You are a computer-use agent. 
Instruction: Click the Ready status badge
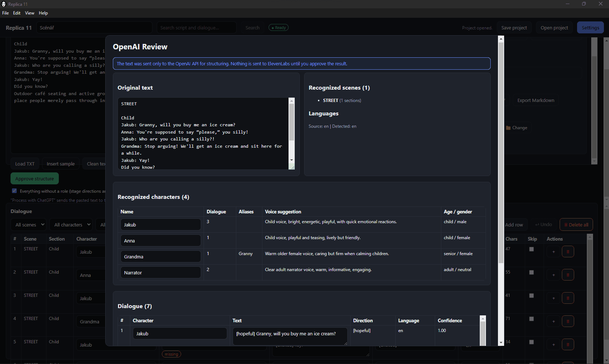click(278, 28)
